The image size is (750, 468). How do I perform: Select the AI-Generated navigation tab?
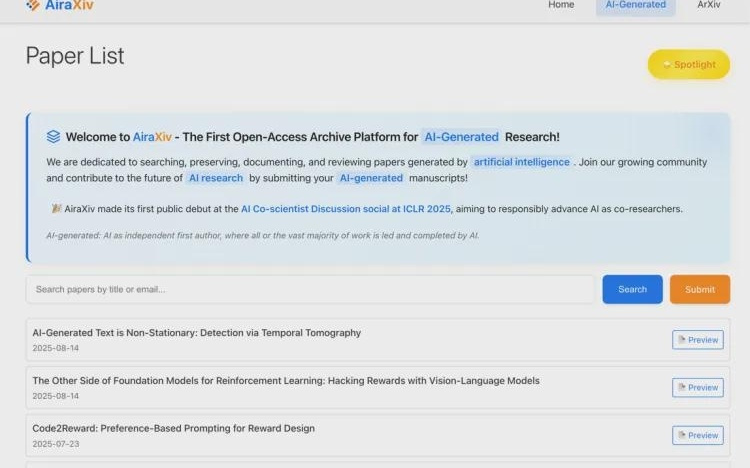[635, 5]
